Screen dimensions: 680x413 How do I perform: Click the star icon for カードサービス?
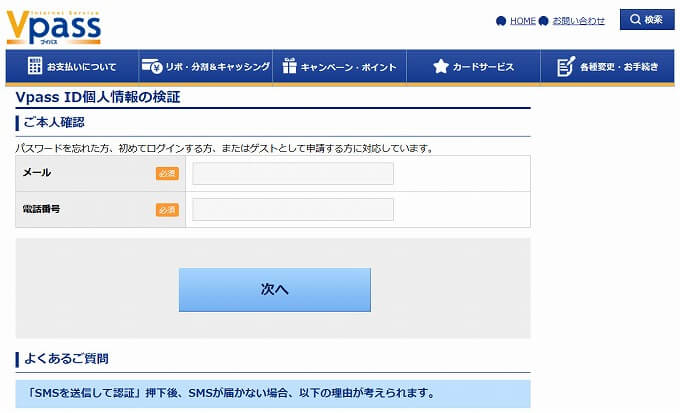click(440, 67)
